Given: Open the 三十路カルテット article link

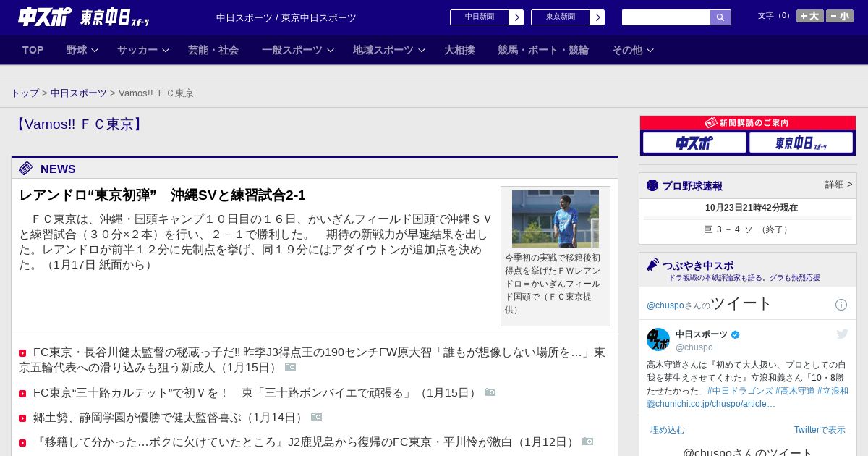Looking at the screenshot, I should 257,393.
